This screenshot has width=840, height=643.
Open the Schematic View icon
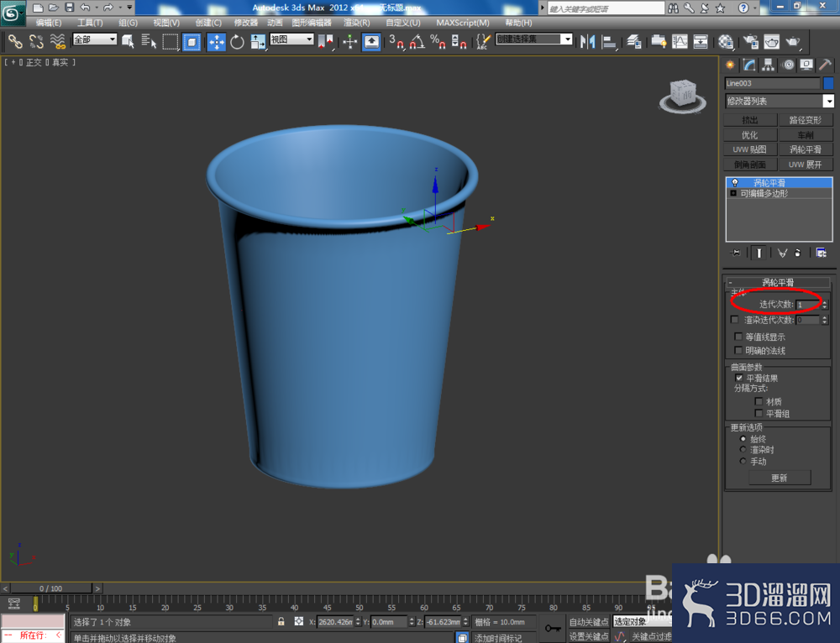(701, 42)
